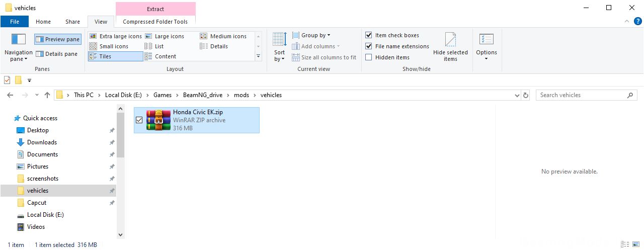Click New folder quick access icon
The image size is (644, 251).
coord(19,80)
